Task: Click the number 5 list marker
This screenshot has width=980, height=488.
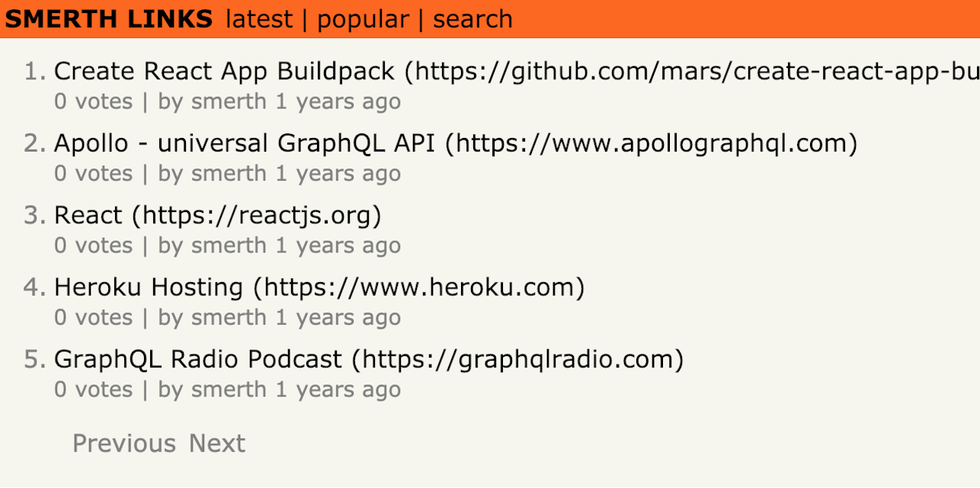Action: [x=36, y=359]
